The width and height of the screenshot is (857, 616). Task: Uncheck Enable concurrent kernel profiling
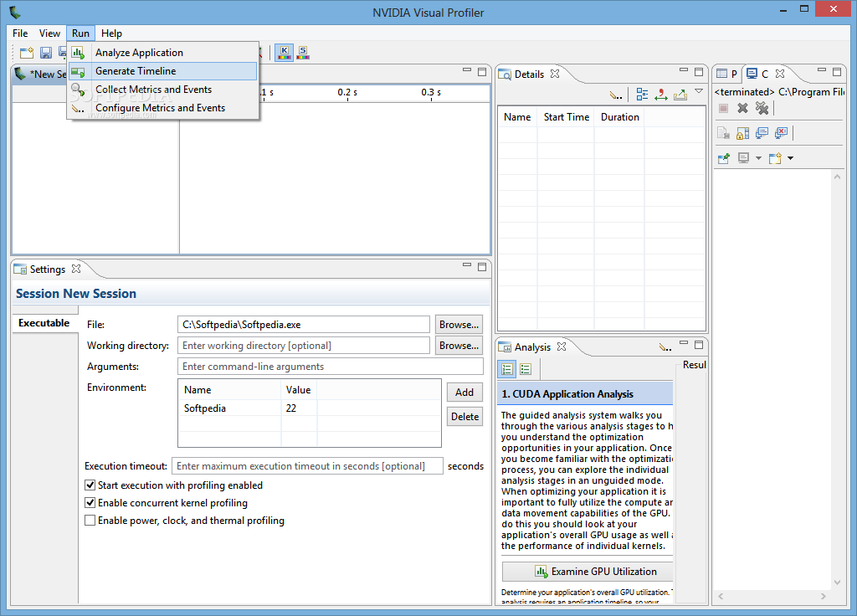90,502
